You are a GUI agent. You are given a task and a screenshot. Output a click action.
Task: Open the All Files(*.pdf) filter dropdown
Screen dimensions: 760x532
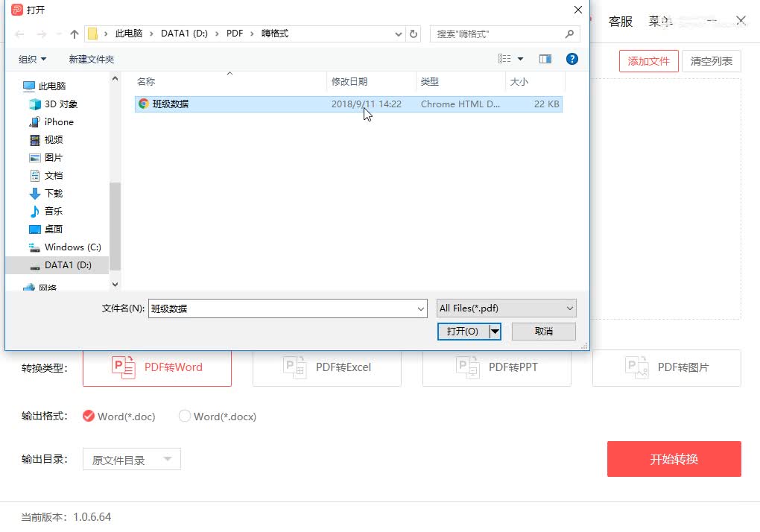coord(506,308)
